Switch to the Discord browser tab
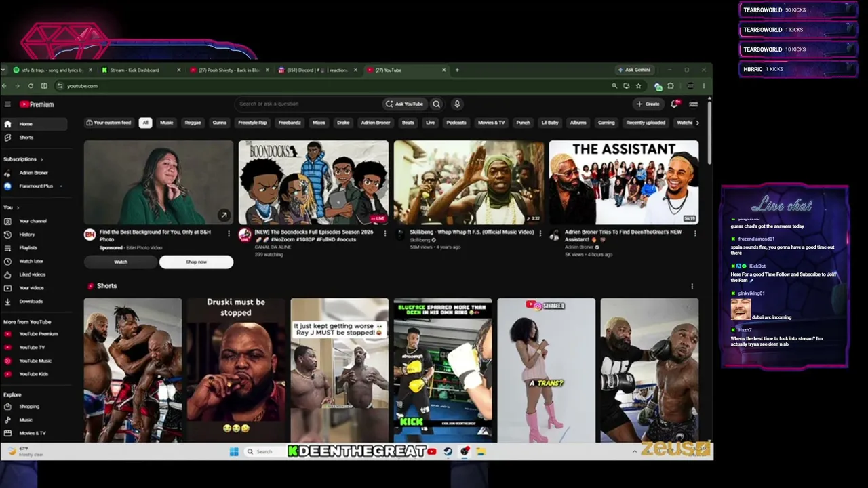Viewport: 868px width, 488px height. point(318,70)
